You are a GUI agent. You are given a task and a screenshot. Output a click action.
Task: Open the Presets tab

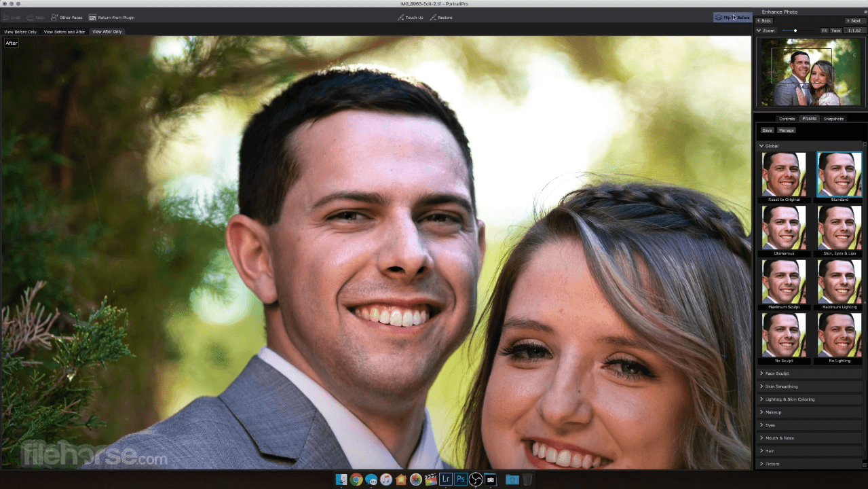click(x=809, y=119)
